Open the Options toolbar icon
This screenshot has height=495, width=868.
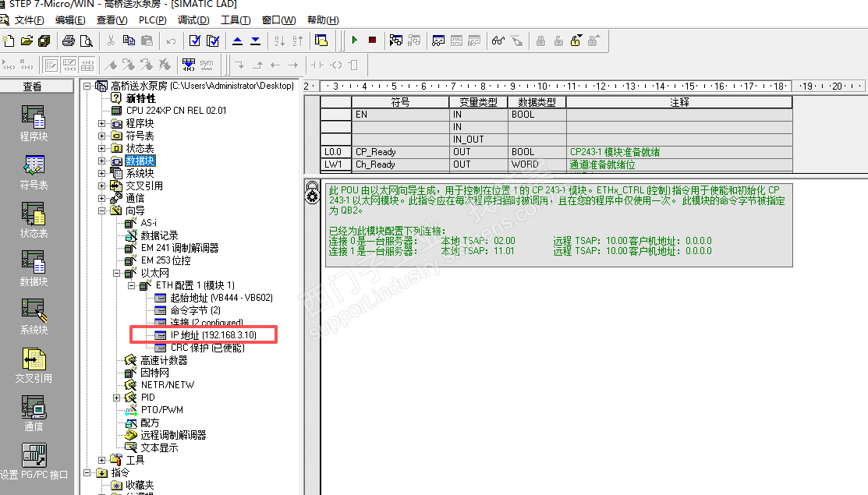(321, 41)
